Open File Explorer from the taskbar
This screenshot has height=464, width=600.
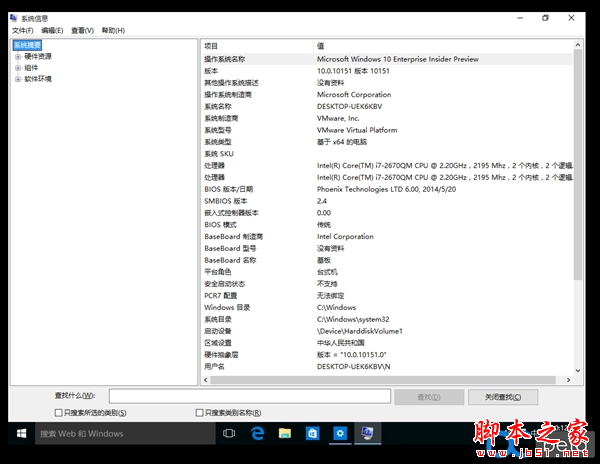284,433
